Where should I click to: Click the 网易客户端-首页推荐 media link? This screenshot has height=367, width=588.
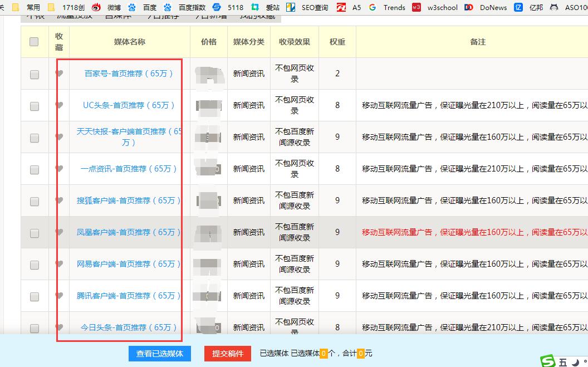pos(129,264)
